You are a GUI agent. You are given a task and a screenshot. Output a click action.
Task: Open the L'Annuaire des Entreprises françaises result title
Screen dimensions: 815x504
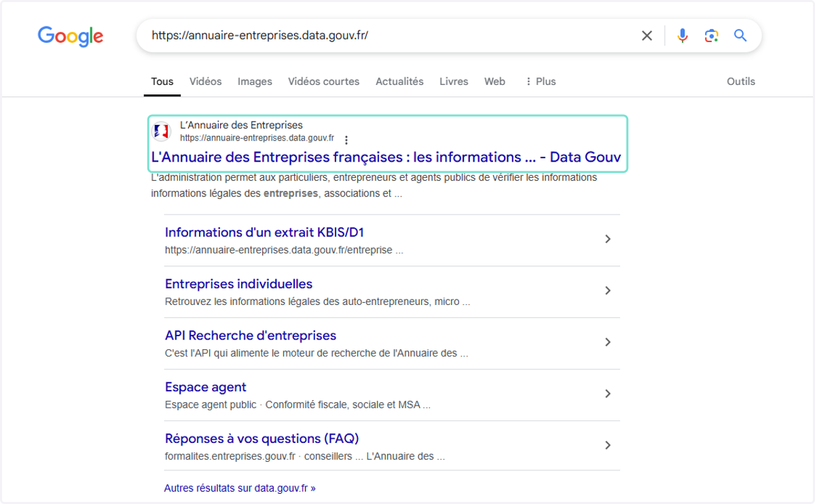pos(386,157)
